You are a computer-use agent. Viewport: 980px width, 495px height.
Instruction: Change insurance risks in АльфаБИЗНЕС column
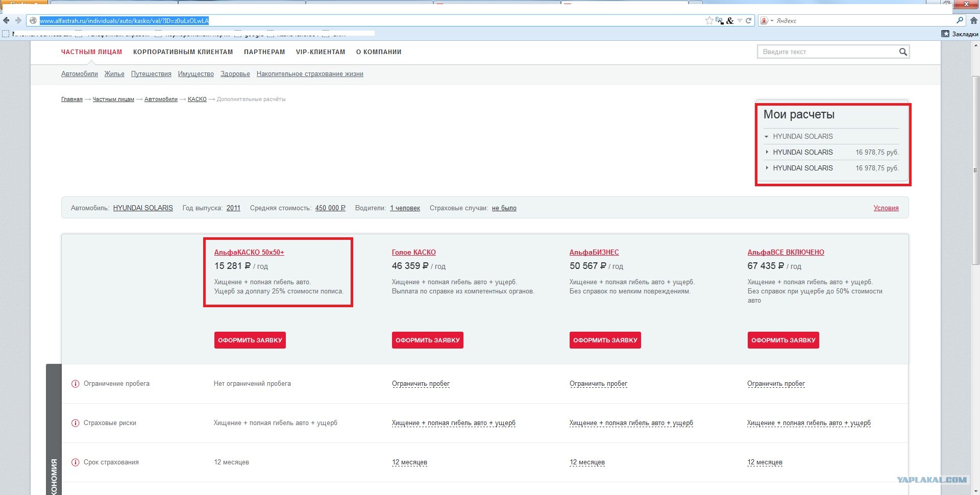point(631,423)
